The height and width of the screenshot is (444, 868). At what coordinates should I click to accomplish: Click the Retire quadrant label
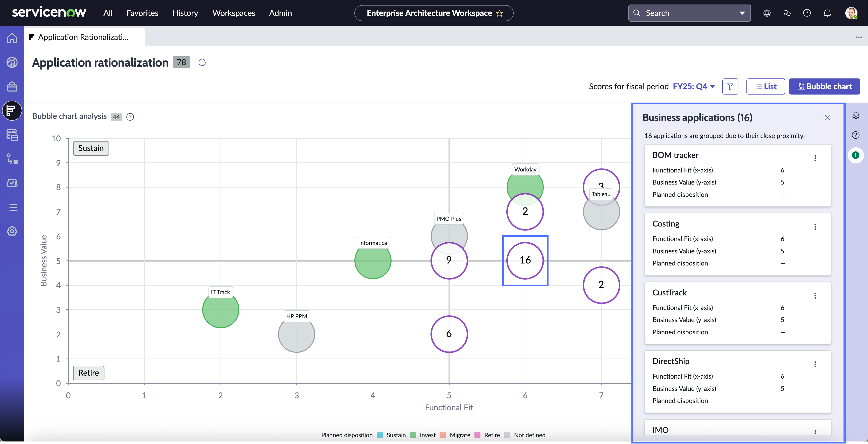pyautogui.click(x=89, y=373)
